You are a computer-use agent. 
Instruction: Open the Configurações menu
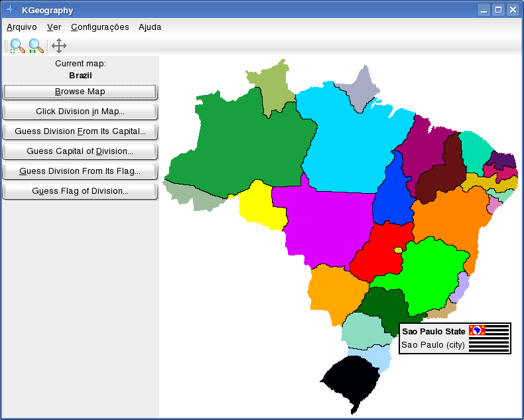coord(100,27)
